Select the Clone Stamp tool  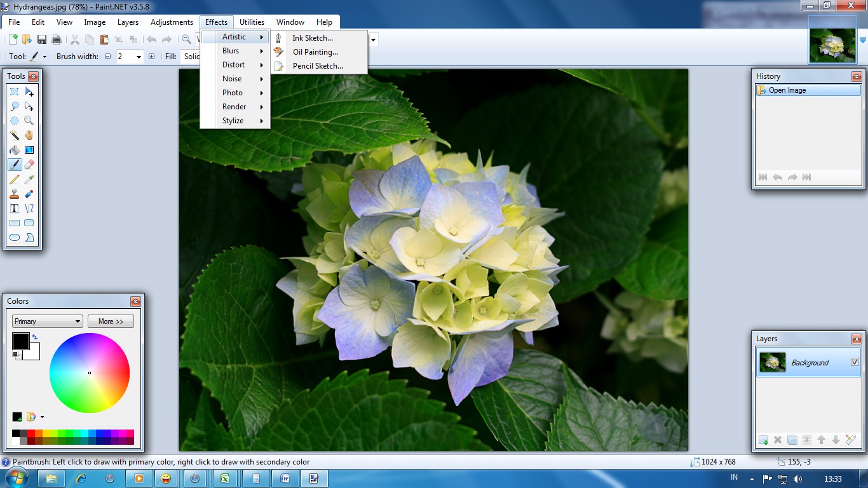coord(14,194)
